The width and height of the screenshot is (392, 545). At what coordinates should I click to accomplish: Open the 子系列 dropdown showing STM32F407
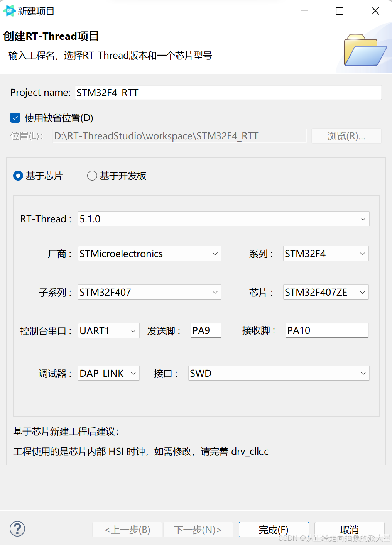click(x=215, y=292)
